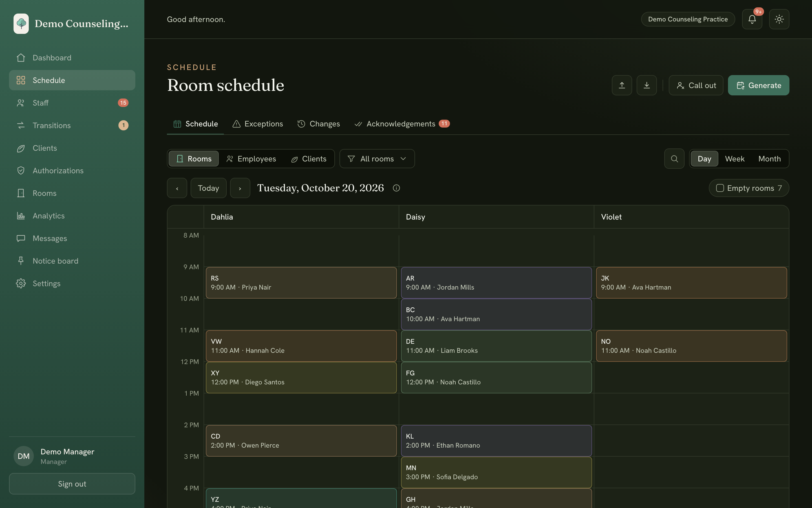Open CD 2:00 PM Owen Pierce appointment
812x508 pixels.
pyautogui.click(x=301, y=441)
